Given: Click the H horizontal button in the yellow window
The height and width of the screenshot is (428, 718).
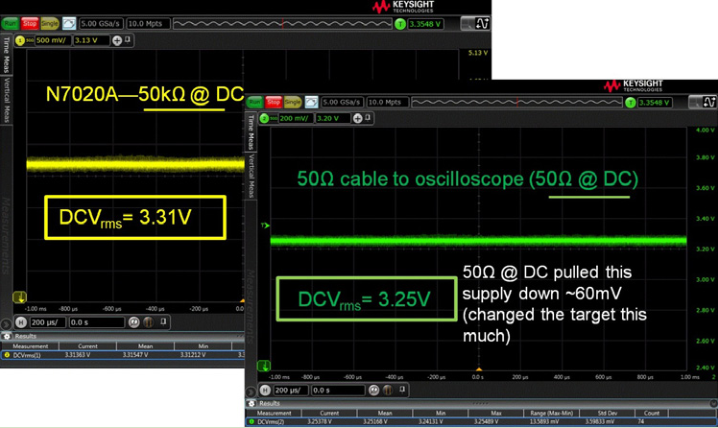Looking at the screenshot, I should pos(21,322).
